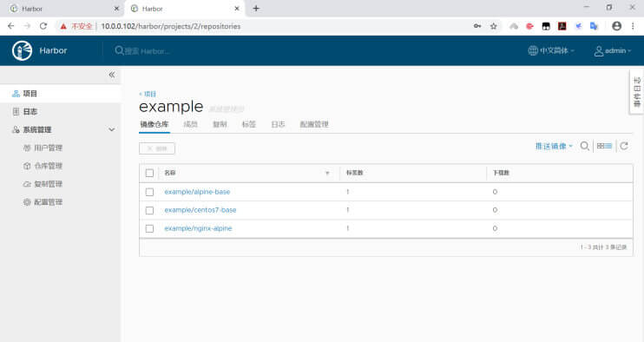Screen dimensions: 644x342
Task: Switch to card/list view icon
Action: point(604,146)
